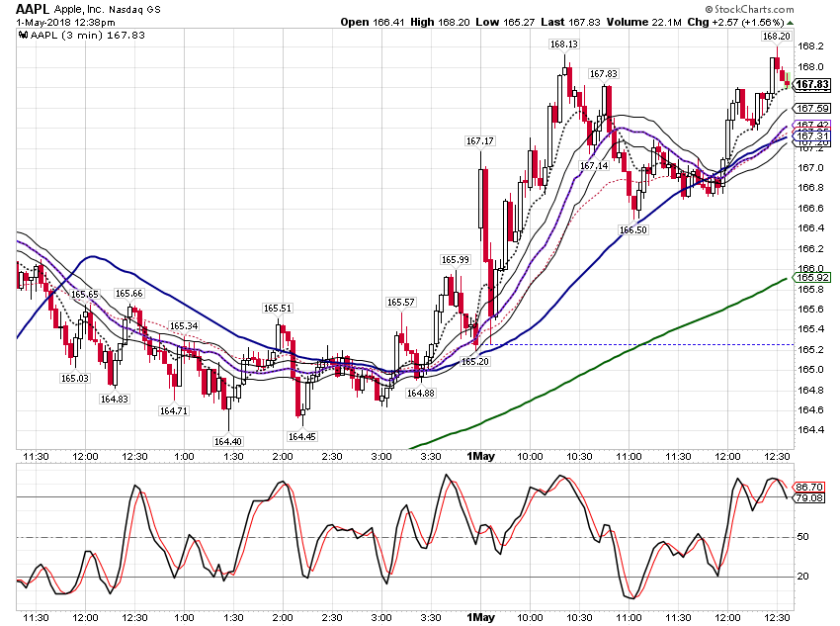Click the "High 168.20" header value
The height and width of the screenshot is (626, 840).
click(440, 22)
